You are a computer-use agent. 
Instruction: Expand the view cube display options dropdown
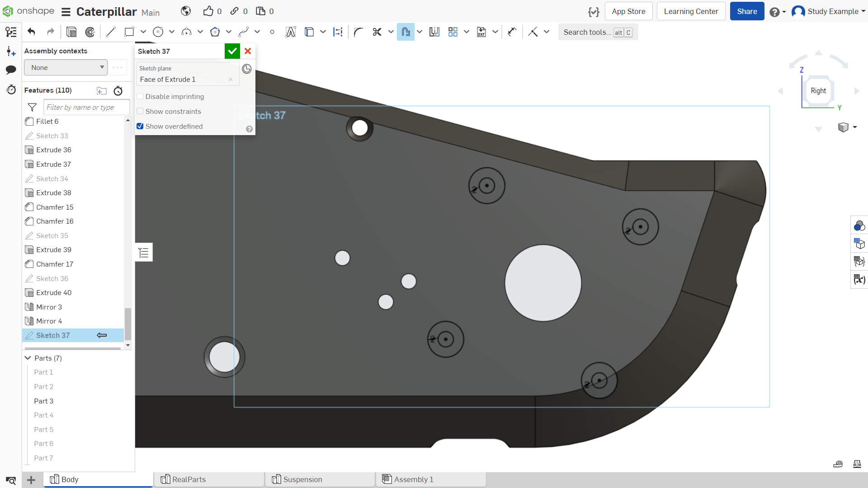click(x=855, y=127)
